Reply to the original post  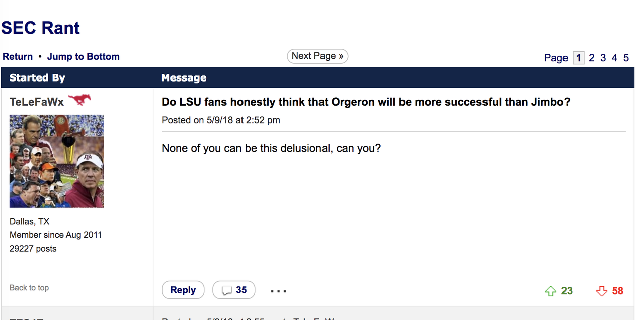click(x=183, y=290)
